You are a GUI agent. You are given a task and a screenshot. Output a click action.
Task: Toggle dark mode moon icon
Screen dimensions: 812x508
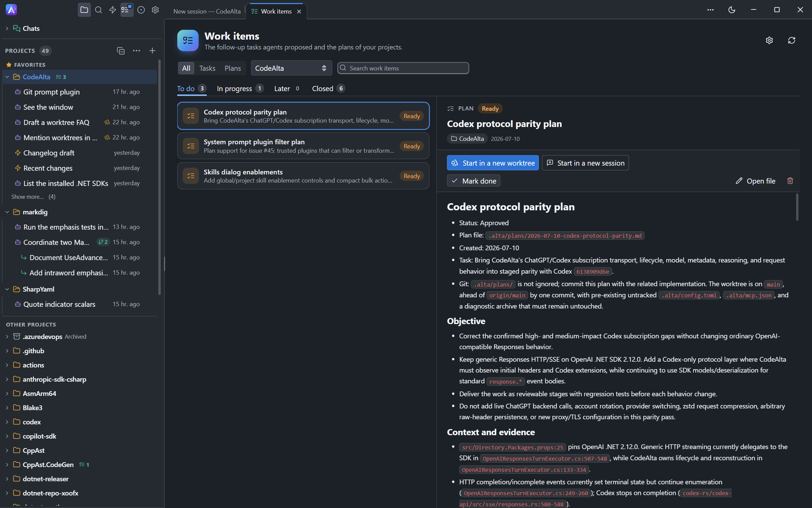731,10
